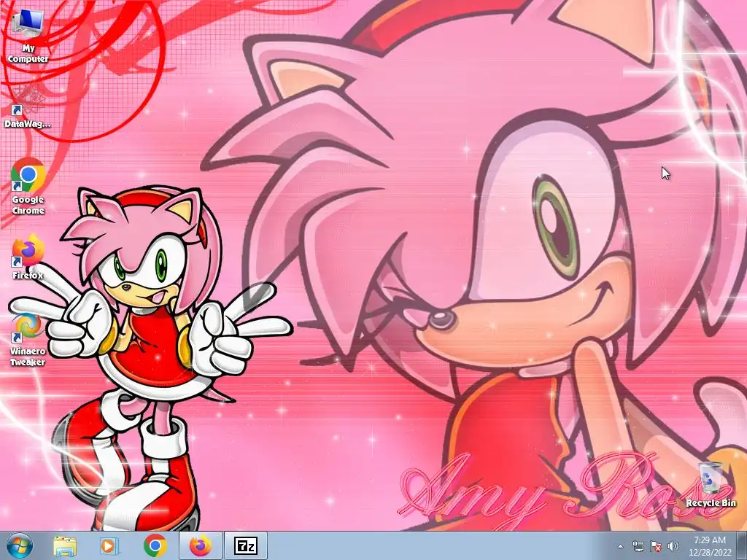
Task: Select the Winaero Tweaker desktop shortcut
Action: click(x=28, y=339)
